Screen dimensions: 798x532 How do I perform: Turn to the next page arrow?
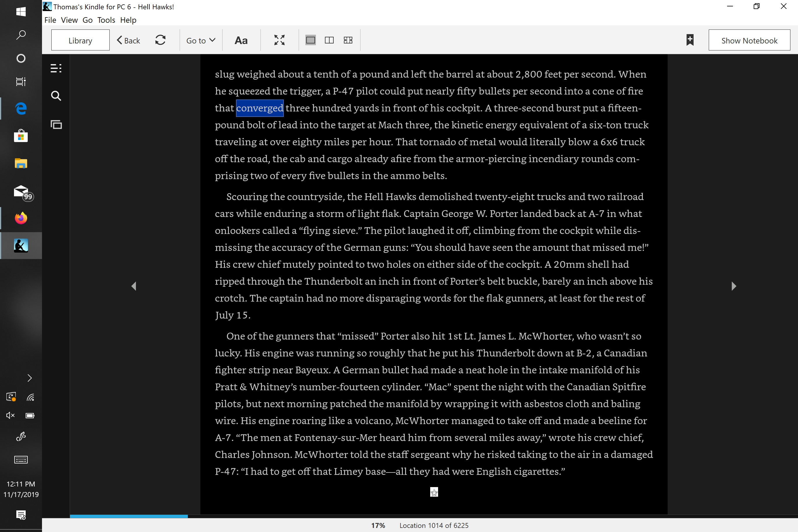click(734, 286)
